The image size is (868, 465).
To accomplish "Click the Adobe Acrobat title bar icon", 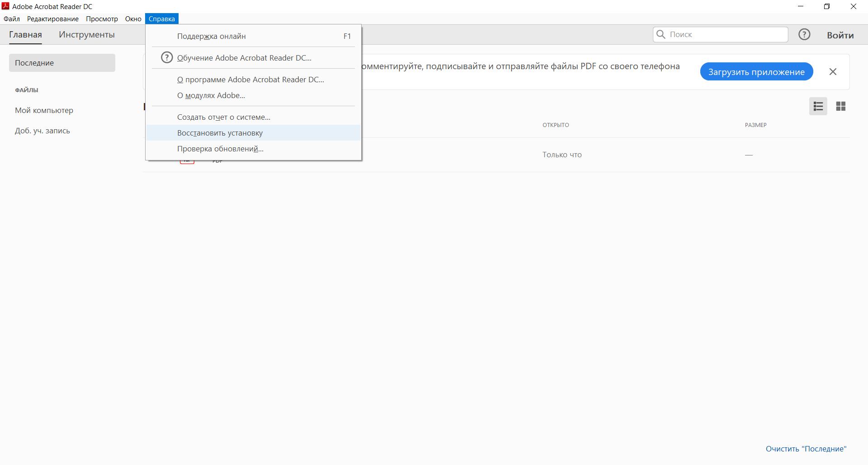I will [x=5, y=6].
